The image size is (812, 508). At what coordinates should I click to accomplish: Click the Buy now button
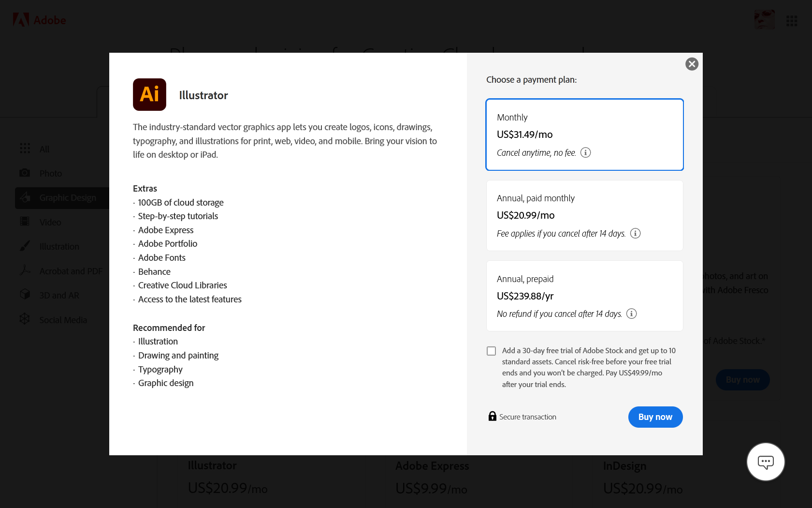click(x=655, y=417)
